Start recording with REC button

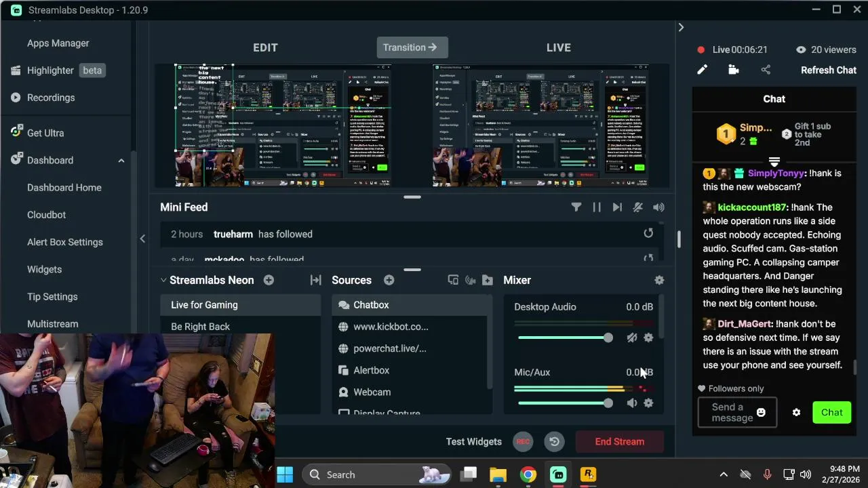coord(523,442)
